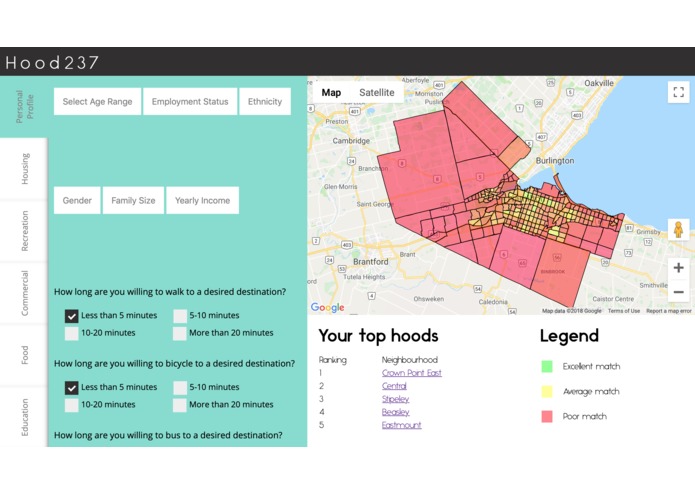Click the Neighbourhood column header
The height and width of the screenshot is (494, 695).
pyautogui.click(x=410, y=360)
